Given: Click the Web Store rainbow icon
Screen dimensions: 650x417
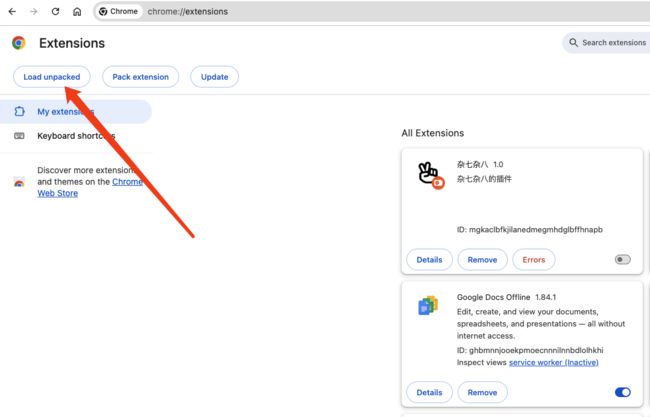Looking at the screenshot, I should pyautogui.click(x=19, y=182).
